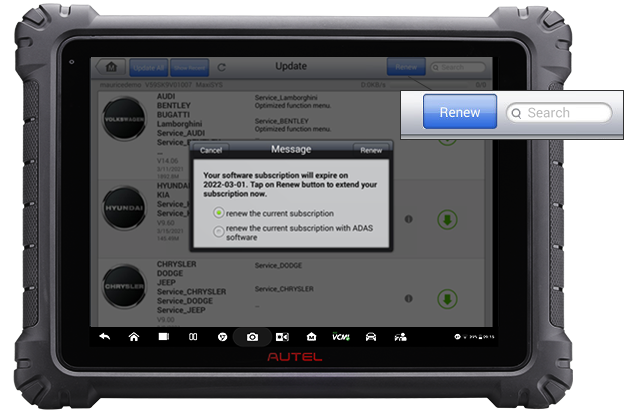Click Renew in the Message dialog header
Screen dimensions: 629x415
(x=370, y=150)
